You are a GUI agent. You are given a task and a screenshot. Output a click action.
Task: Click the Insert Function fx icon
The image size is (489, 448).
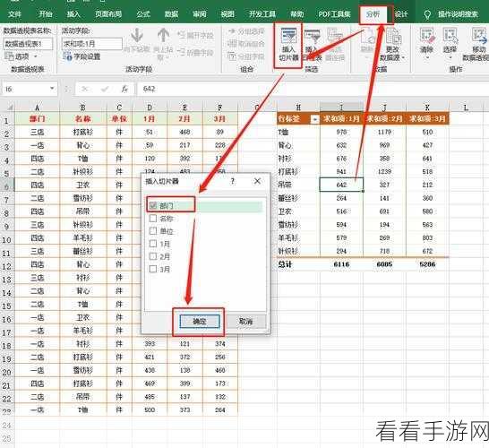click(x=124, y=90)
